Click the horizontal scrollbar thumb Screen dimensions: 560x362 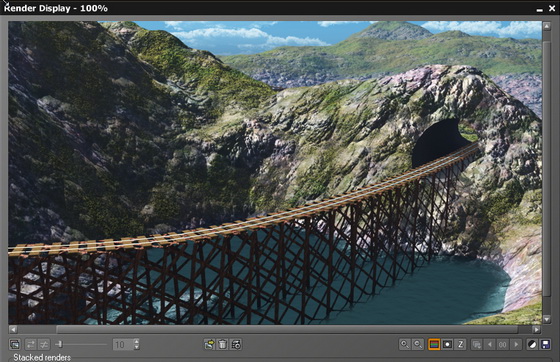coord(287,329)
